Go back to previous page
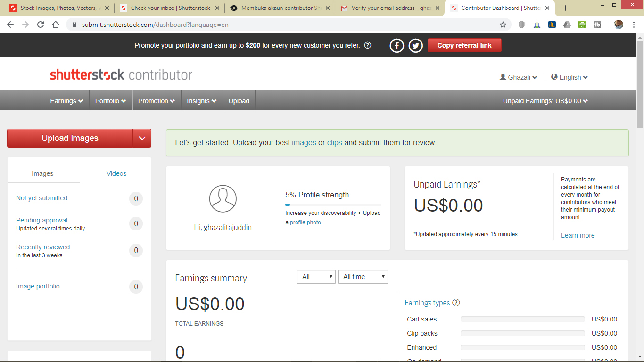The width and height of the screenshot is (644, 362). pos(11,25)
